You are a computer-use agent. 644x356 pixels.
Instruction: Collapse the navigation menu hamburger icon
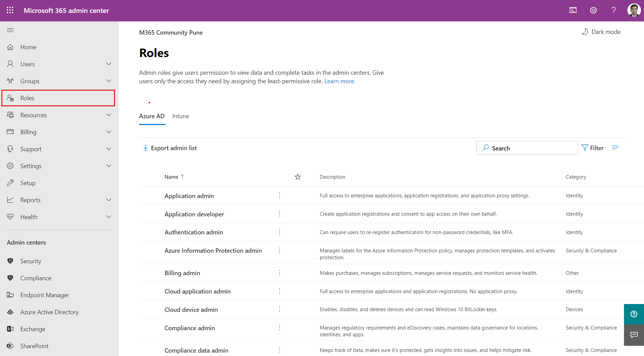tap(10, 30)
